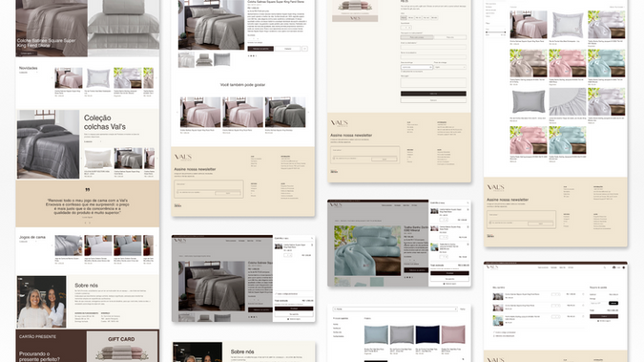Open the pink pillowcase in the search results
Screen dimensions: 644x362
[453, 334]
